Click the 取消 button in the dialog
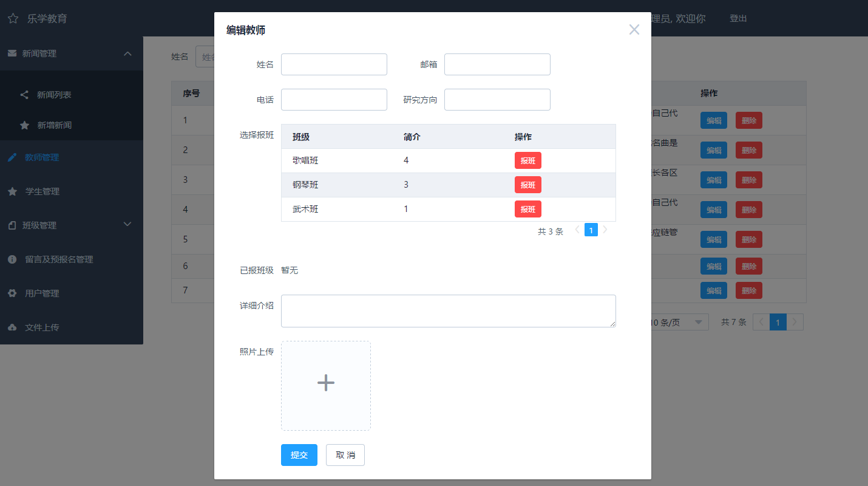The width and height of the screenshot is (868, 486). (x=345, y=455)
